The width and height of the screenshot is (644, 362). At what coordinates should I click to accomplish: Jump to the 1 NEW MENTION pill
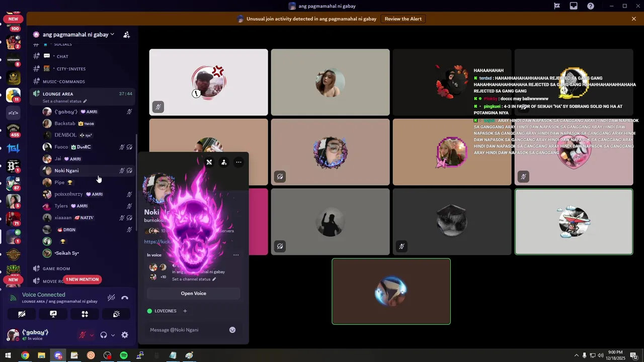(82, 280)
